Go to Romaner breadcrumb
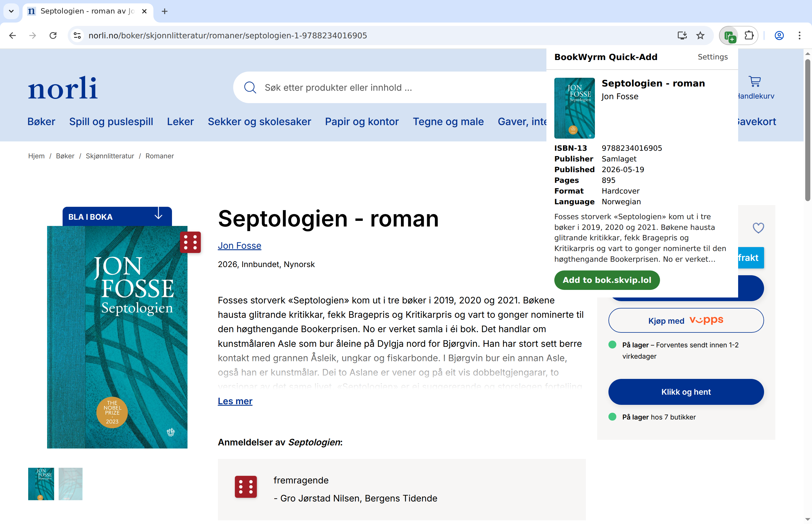The width and height of the screenshot is (812, 524). [160, 156]
